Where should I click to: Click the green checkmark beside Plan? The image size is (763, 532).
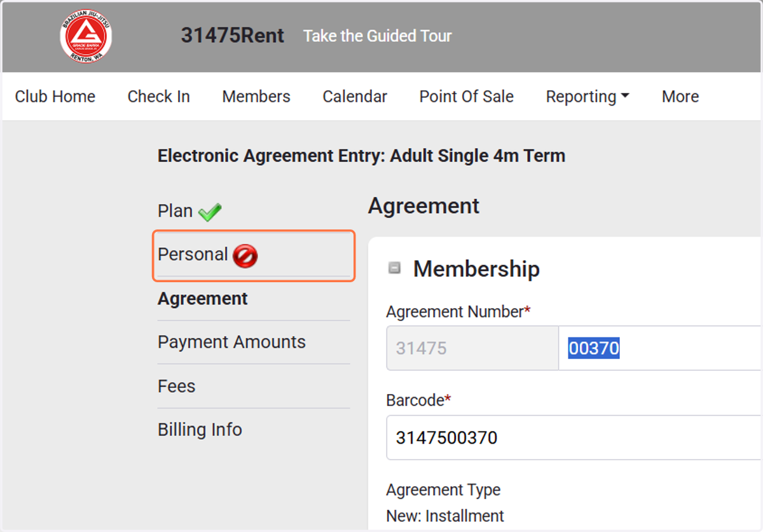pyautogui.click(x=209, y=212)
